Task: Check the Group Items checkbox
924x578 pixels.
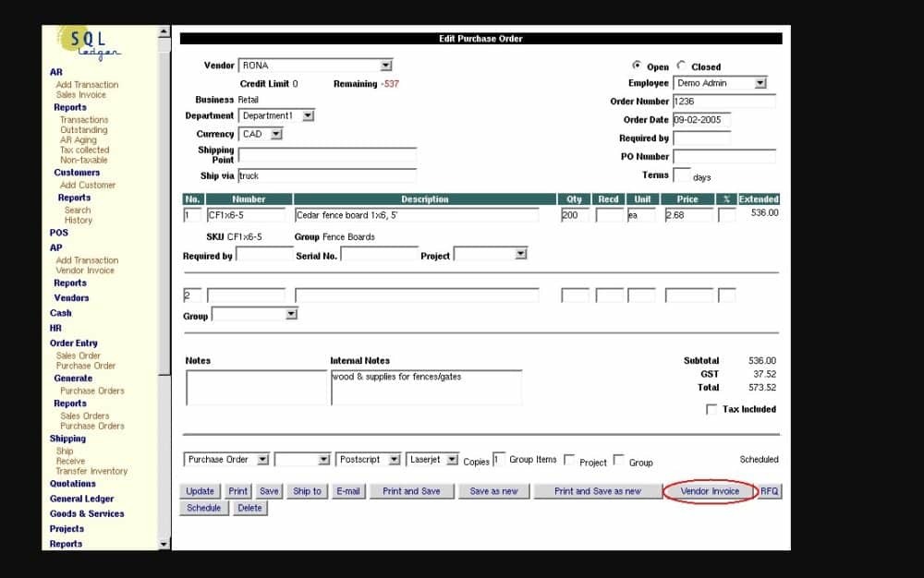Action: pyautogui.click(x=568, y=459)
